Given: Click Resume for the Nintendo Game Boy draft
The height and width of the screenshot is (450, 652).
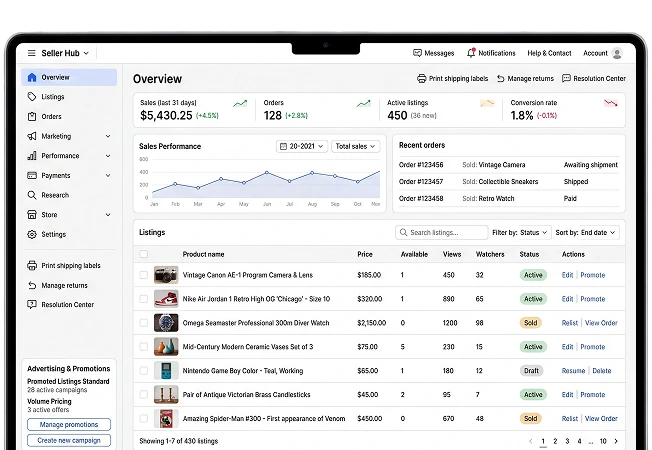Looking at the screenshot, I should coord(573,371).
